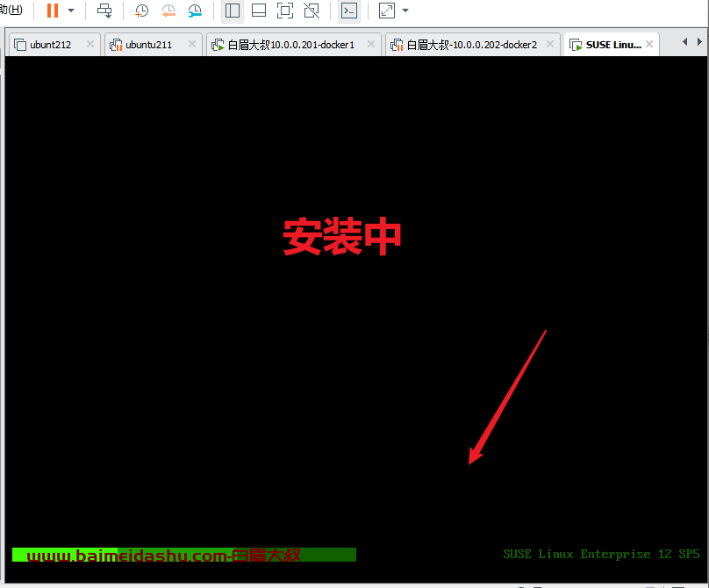Click the ubunt212 tab VM icon
709x588 pixels.
click(x=20, y=45)
